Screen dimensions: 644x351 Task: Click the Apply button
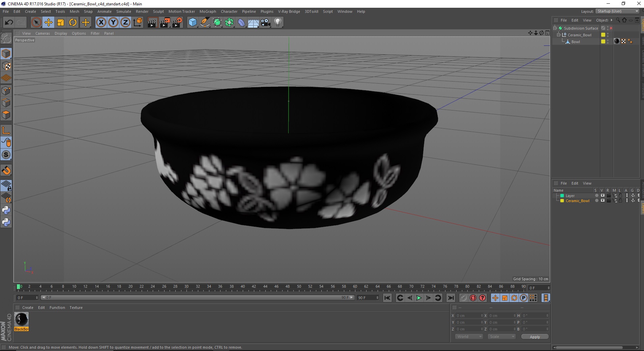(x=535, y=337)
